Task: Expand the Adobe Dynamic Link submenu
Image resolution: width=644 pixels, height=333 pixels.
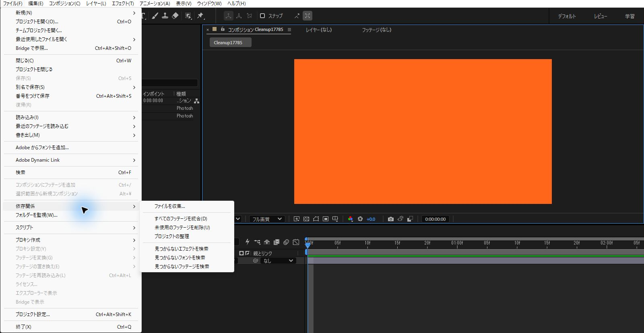Action: 71,160
